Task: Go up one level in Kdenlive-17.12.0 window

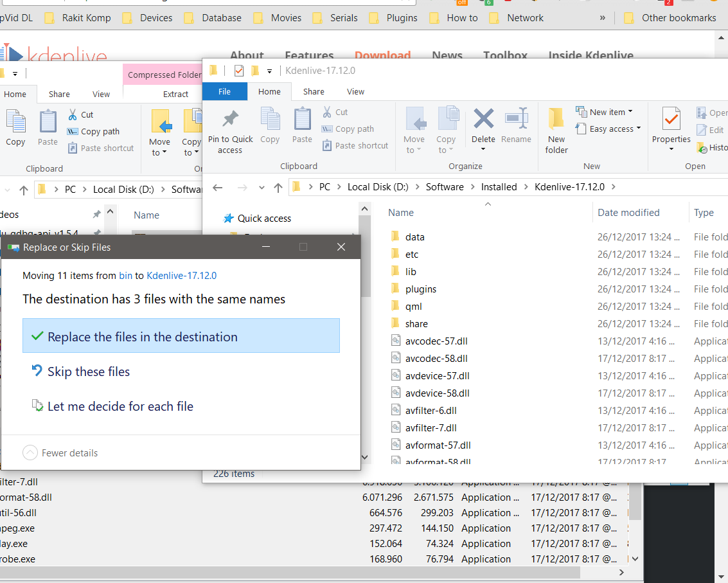Action: (x=278, y=187)
